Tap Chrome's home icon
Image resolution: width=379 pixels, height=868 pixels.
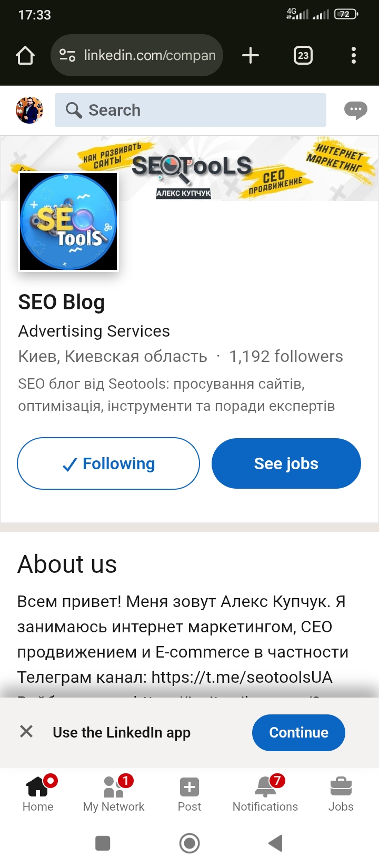click(x=25, y=55)
